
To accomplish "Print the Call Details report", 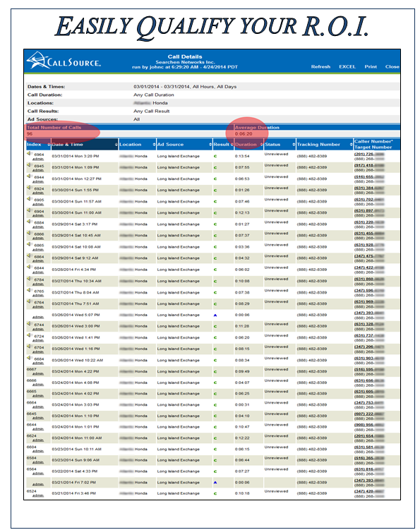I will [x=371, y=66].
